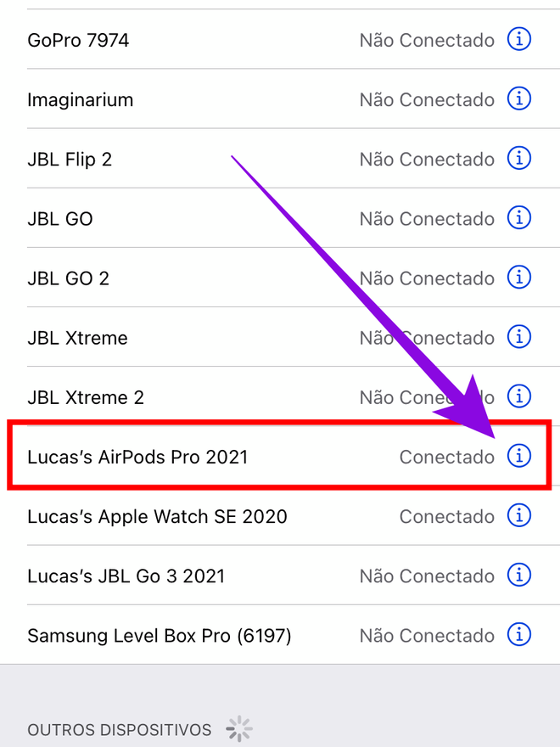Tap the JBL GO 2 device name
The width and height of the screenshot is (560, 747).
(68, 278)
